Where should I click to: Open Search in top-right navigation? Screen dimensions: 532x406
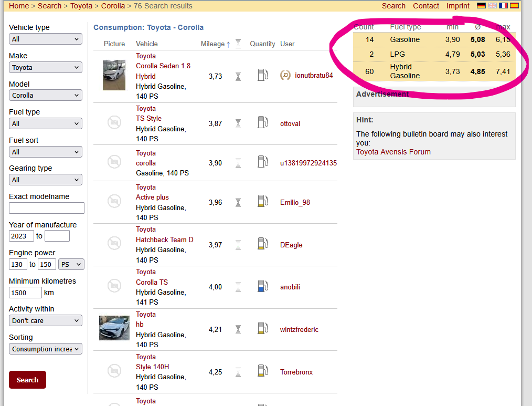tap(393, 6)
